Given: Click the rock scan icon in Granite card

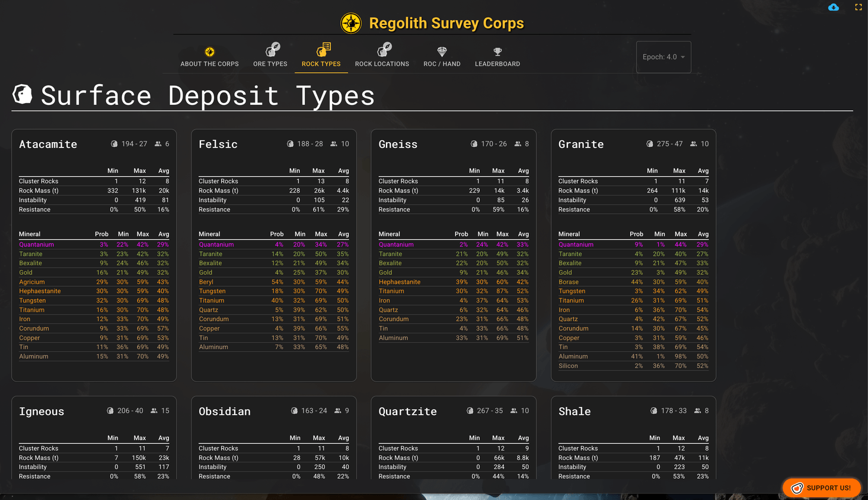Looking at the screenshot, I should [x=650, y=144].
